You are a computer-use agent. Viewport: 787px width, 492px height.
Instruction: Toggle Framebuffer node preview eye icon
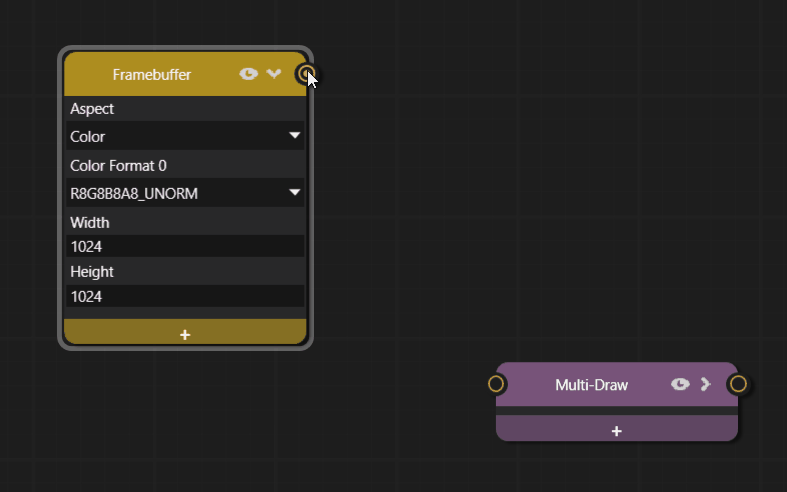(248, 74)
